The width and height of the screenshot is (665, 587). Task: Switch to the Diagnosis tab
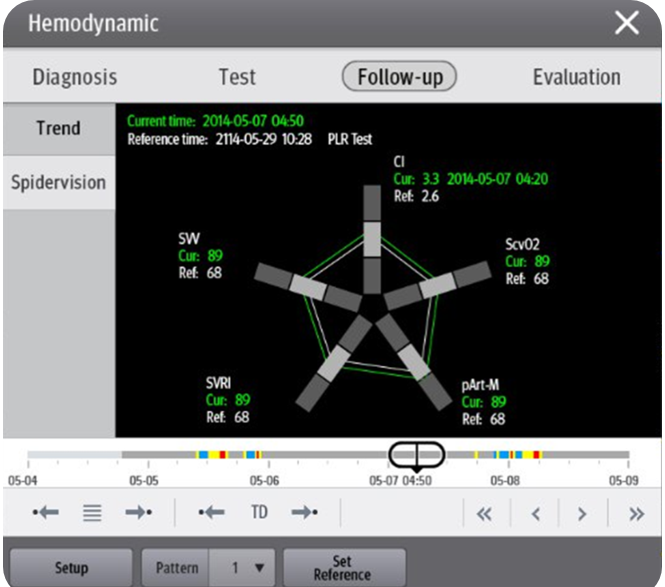tap(75, 77)
